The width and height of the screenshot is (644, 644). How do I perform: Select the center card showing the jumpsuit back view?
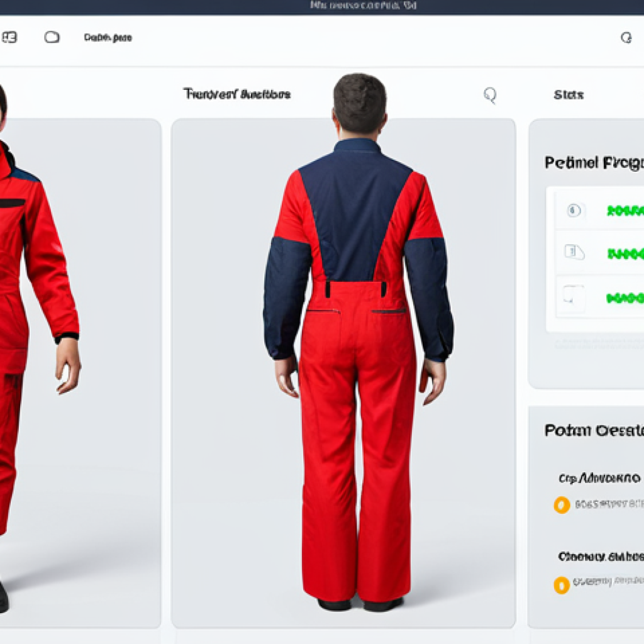(x=343, y=373)
